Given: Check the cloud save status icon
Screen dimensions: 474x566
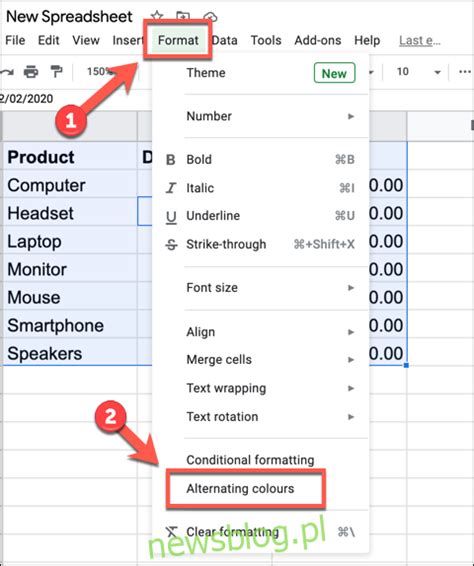Looking at the screenshot, I should point(210,17).
